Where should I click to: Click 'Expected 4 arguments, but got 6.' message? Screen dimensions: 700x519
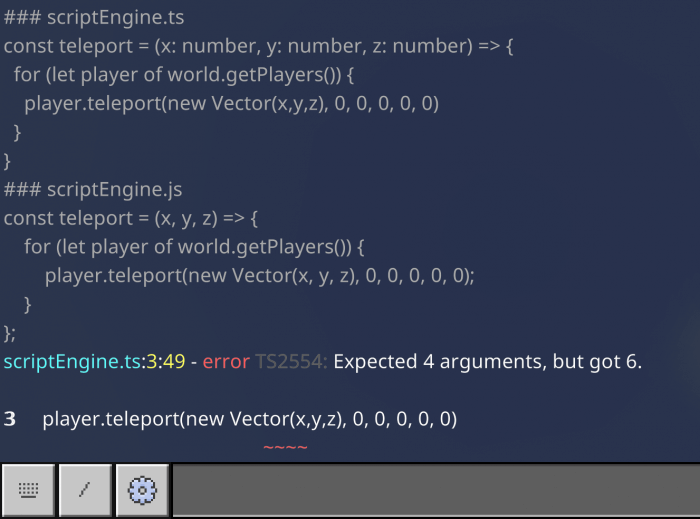487,361
